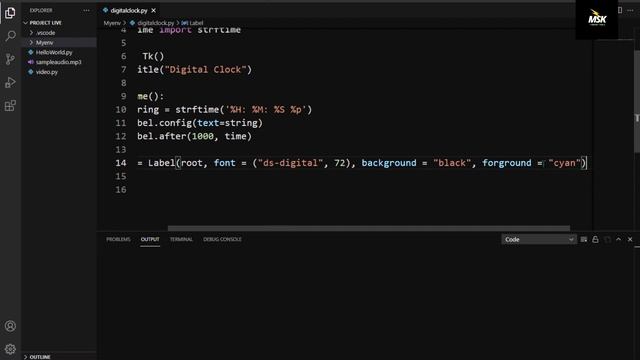
Task: Switch to the OUTPUT tab
Action: tap(150, 239)
